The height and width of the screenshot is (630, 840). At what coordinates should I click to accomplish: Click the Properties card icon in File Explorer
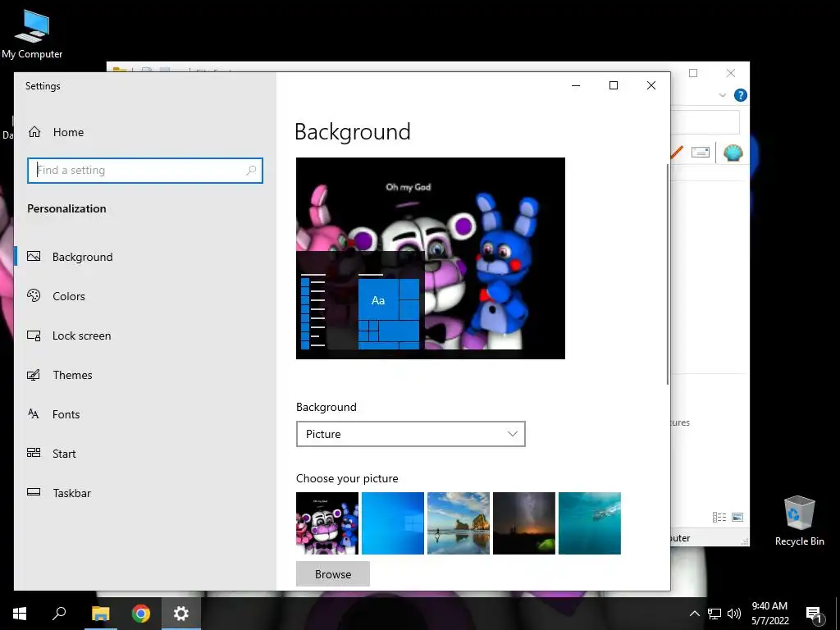pos(701,153)
